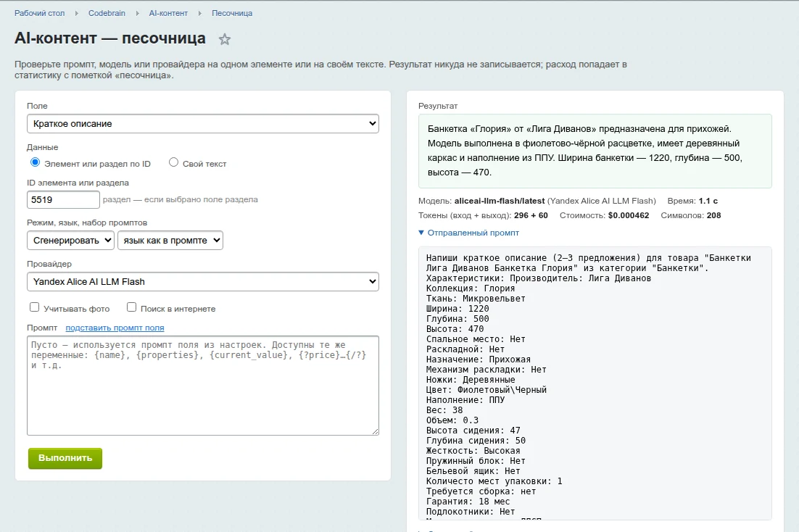Open the Сгенерировать mode dropdown
This screenshot has height=532, width=799.
(x=71, y=241)
